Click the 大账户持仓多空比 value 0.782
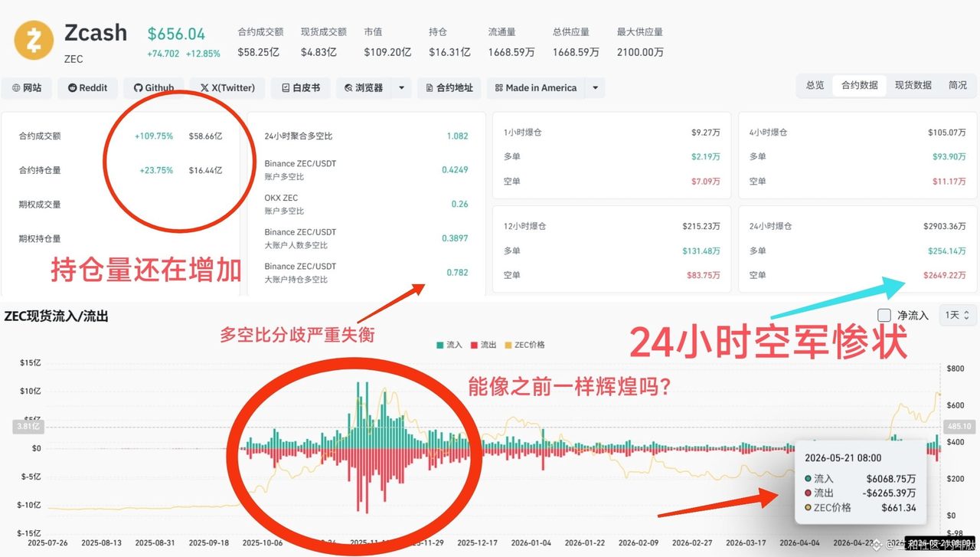The height and width of the screenshot is (557, 980). (457, 273)
